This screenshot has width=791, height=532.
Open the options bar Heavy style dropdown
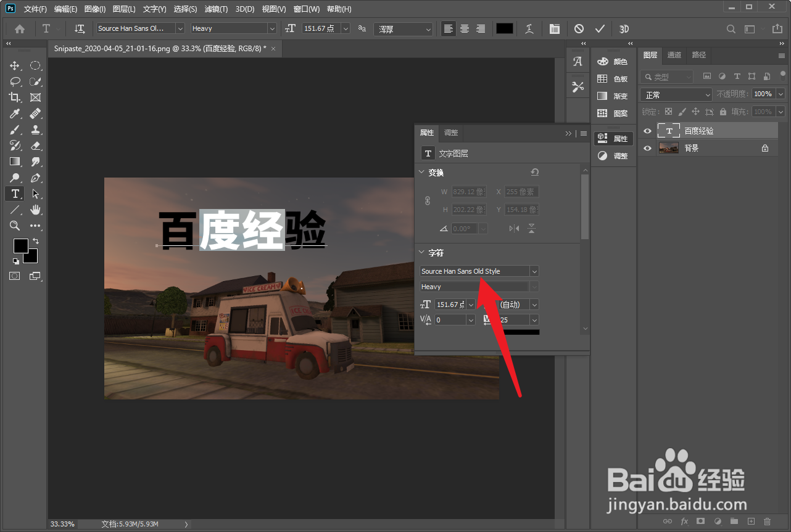tap(272, 28)
